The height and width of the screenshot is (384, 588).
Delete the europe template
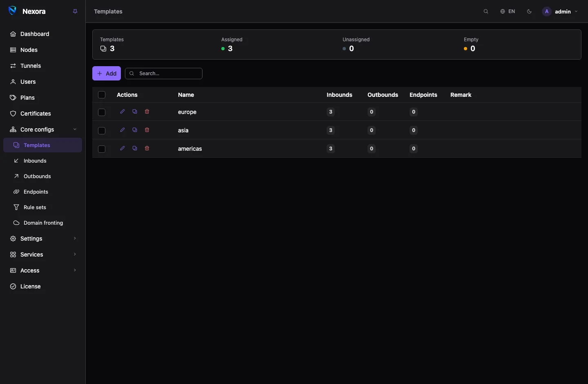tap(147, 112)
